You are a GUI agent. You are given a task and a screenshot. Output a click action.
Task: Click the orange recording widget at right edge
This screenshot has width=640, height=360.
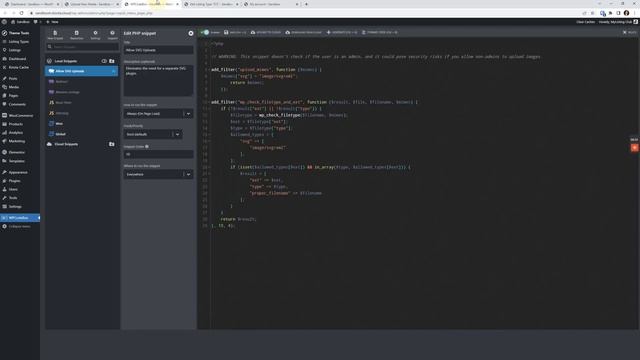634,148
